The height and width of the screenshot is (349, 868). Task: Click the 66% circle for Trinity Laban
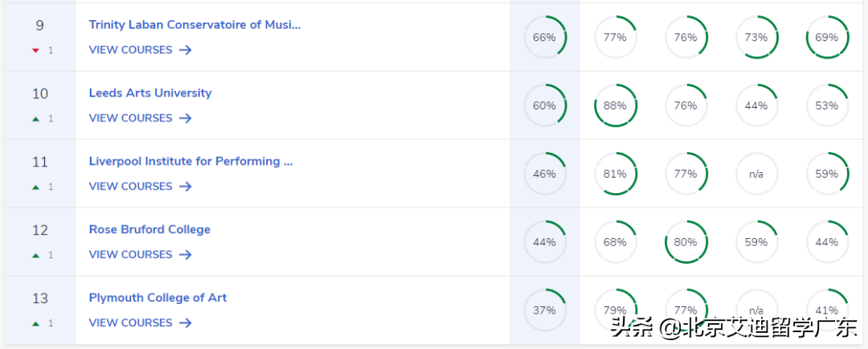(544, 37)
